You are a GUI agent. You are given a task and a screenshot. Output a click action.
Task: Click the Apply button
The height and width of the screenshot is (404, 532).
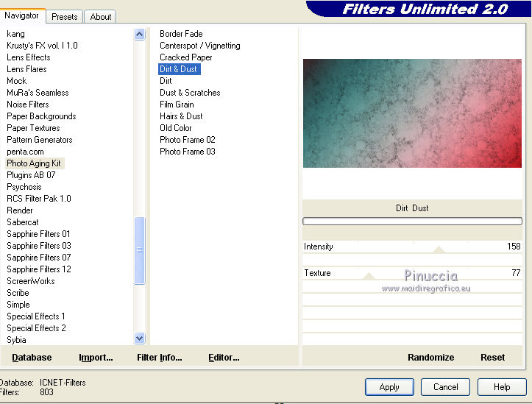(x=389, y=387)
